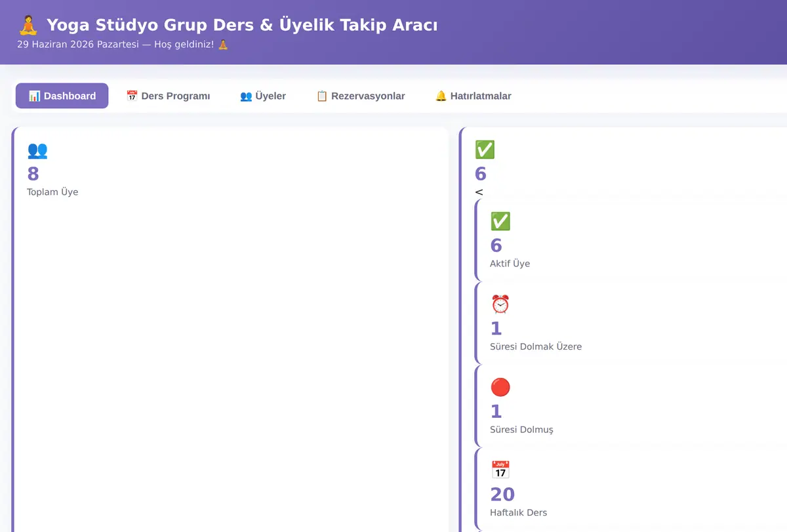Click the "Haftalık Ders" label
Image resolution: width=787 pixels, height=532 pixels.
click(x=518, y=512)
